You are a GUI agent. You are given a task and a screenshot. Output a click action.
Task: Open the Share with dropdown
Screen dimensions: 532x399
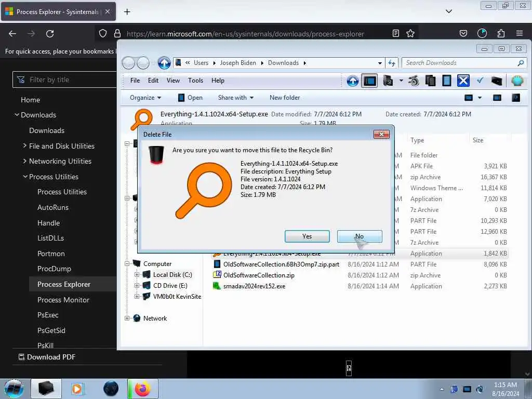click(236, 98)
